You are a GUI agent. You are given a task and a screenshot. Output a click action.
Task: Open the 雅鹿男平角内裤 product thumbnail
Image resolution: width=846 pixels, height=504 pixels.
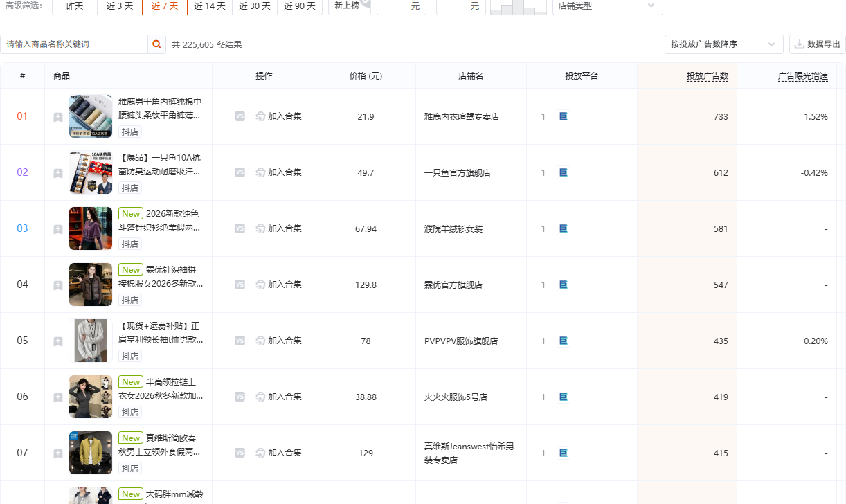pyautogui.click(x=91, y=116)
